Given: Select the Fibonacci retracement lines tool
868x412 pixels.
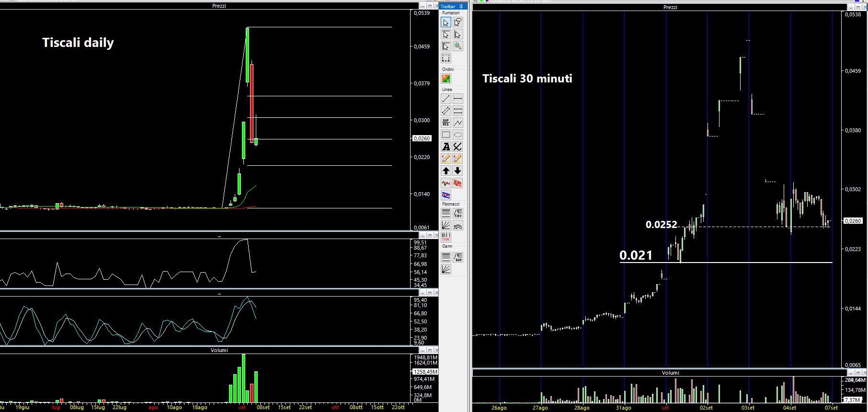Looking at the screenshot, I should [446, 213].
